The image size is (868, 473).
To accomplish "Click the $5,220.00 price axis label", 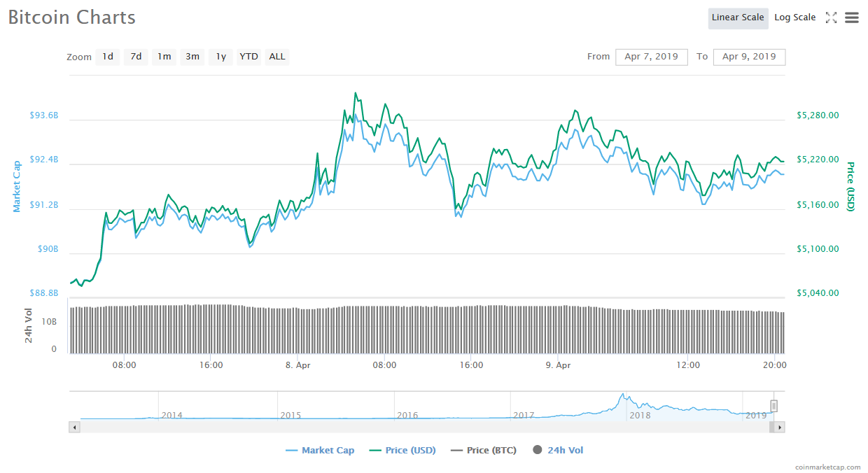I will point(818,160).
